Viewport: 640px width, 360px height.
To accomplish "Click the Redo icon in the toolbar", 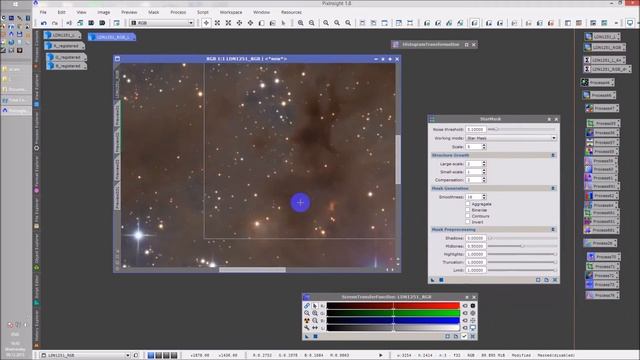I will (x=55, y=23).
